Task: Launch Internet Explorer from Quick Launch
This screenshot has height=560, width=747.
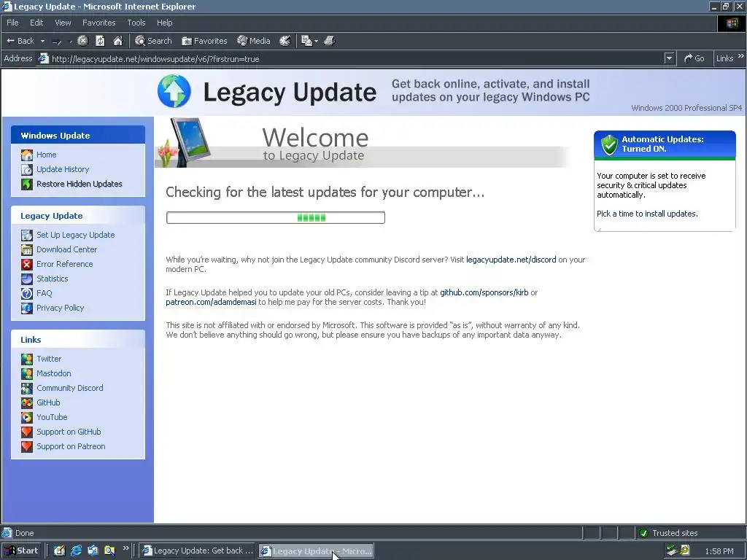Action: coord(76,551)
